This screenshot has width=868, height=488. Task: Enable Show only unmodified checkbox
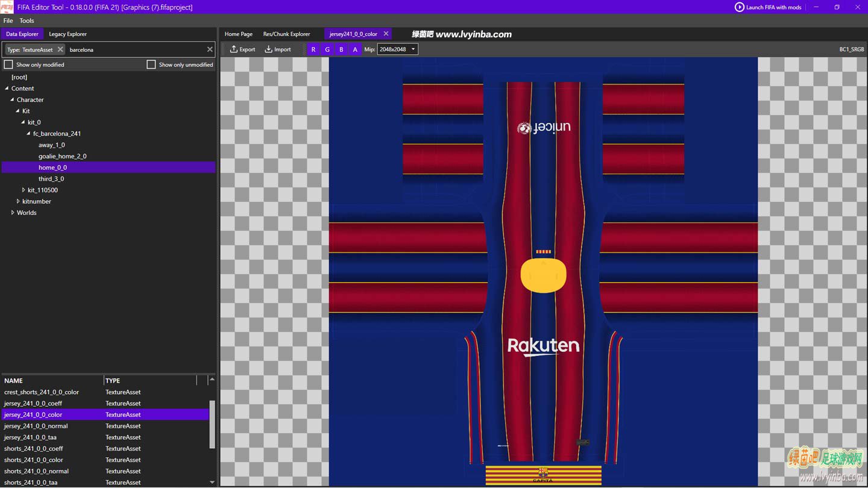click(151, 64)
